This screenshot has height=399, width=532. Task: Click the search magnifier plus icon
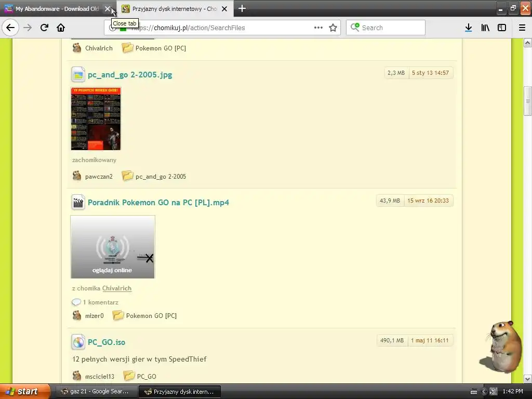pyautogui.click(x=355, y=27)
